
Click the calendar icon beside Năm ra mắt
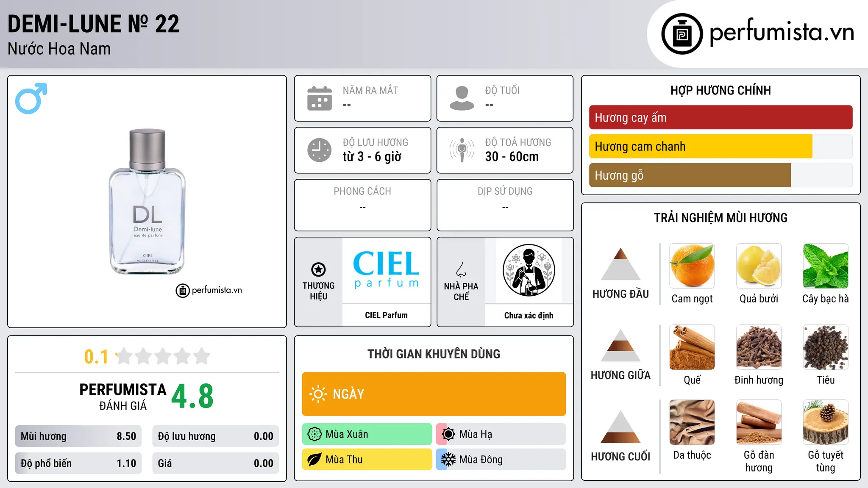tap(320, 98)
